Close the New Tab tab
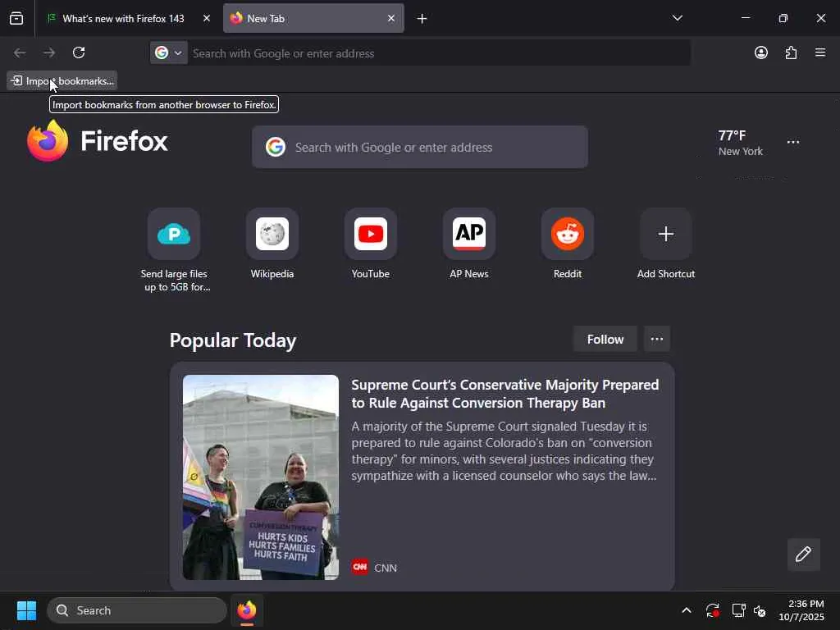This screenshot has width=840, height=630. (391, 18)
